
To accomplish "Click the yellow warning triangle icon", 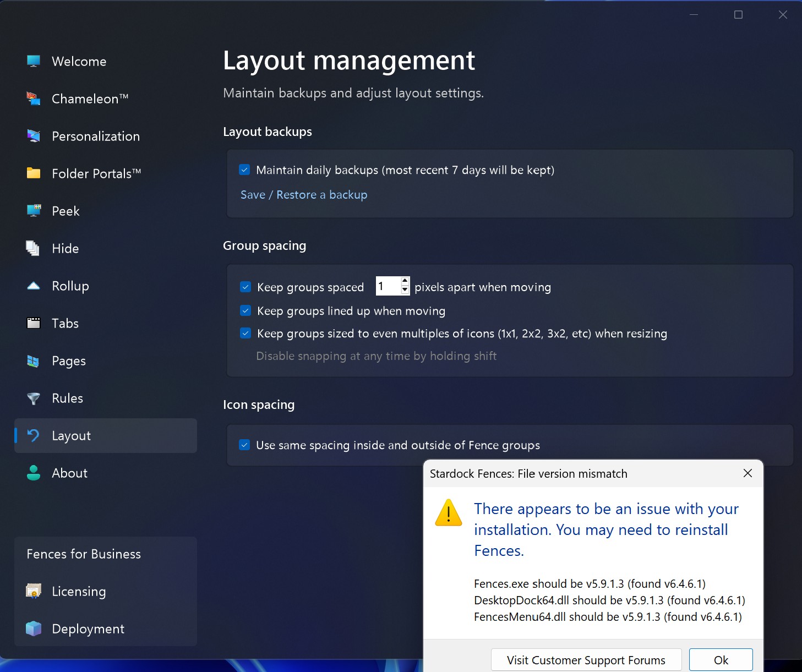I will coord(449,512).
